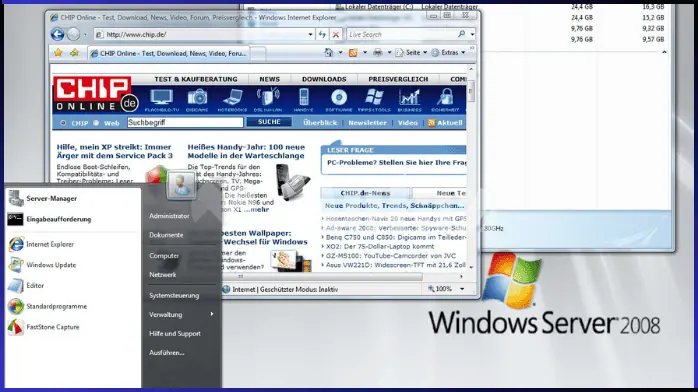Open Test & Kaufberatung tab on CHIP
The image size is (698, 392).
pyautogui.click(x=196, y=79)
